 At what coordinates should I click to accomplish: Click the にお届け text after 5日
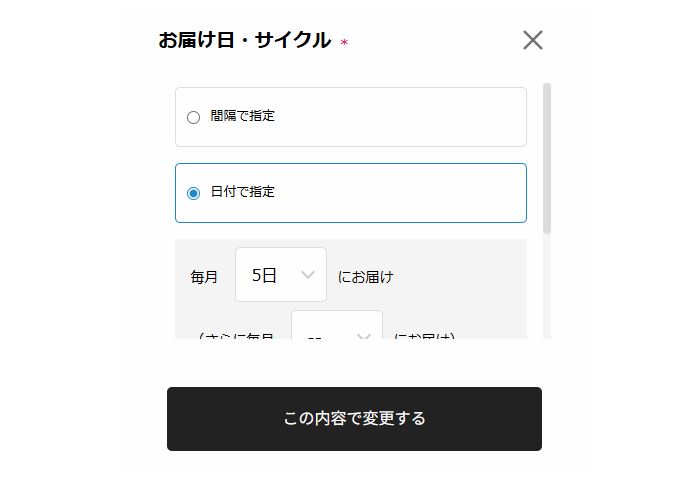point(366,277)
